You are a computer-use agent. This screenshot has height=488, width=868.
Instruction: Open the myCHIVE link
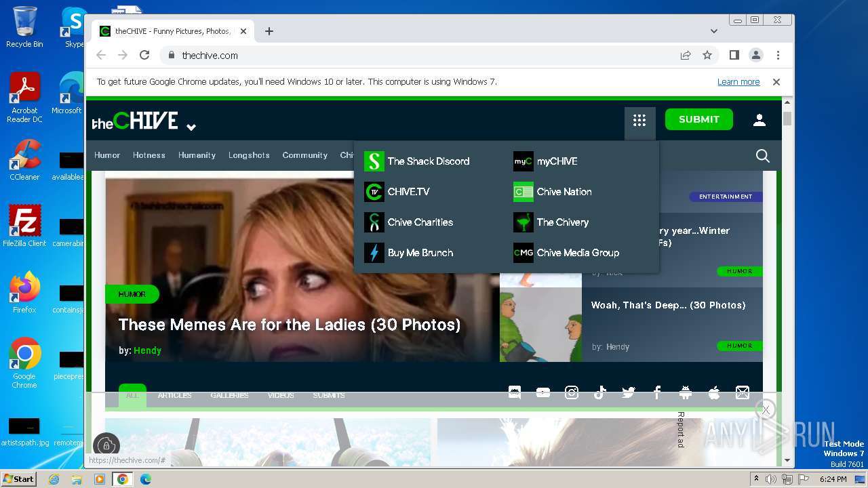(x=557, y=161)
